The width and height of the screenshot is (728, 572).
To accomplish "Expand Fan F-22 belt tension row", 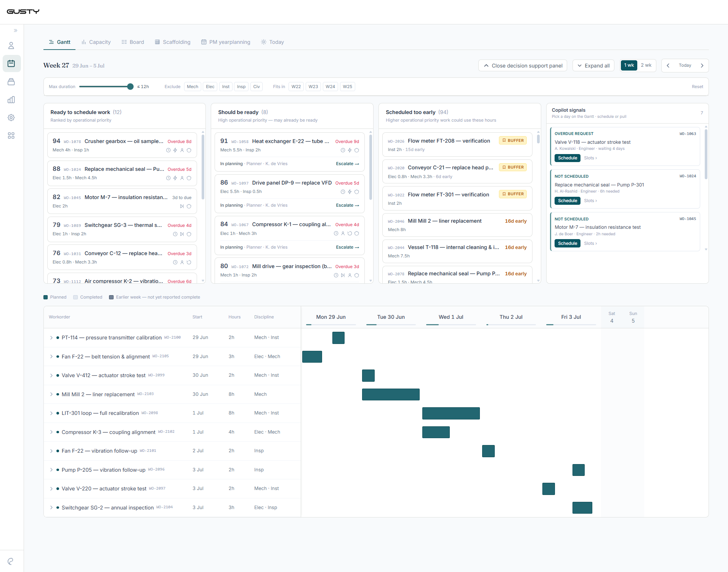I will (51, 357).
